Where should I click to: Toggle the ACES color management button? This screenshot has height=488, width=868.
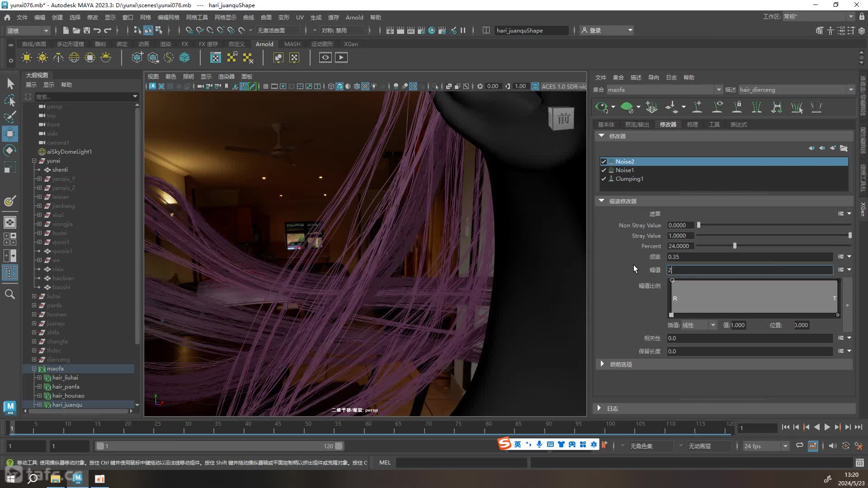[x=535, y=86]
